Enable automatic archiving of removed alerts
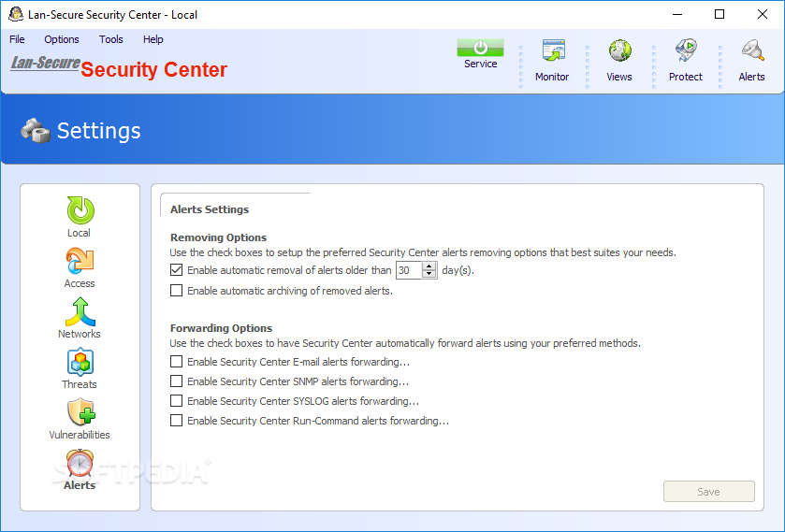 coord(176,291)
